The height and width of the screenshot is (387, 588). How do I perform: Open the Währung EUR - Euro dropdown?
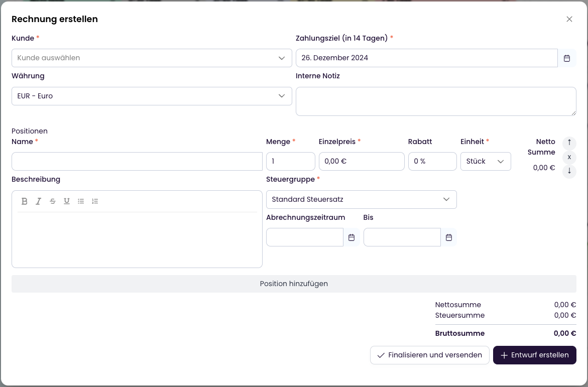[x=152, y=96]
